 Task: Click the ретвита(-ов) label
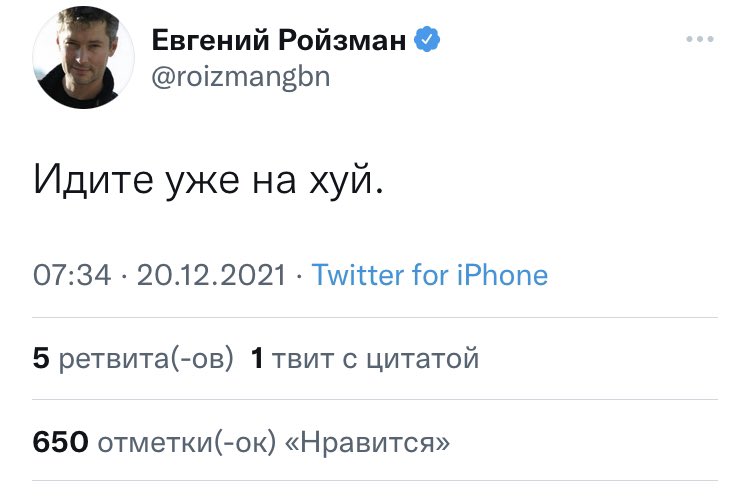pos(146,358)
